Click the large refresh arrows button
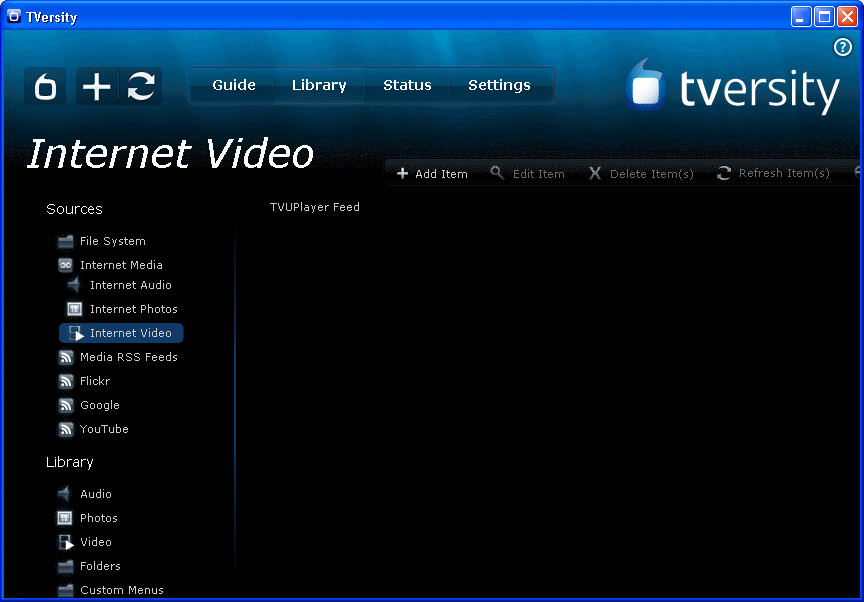 (x=141, y=86)
